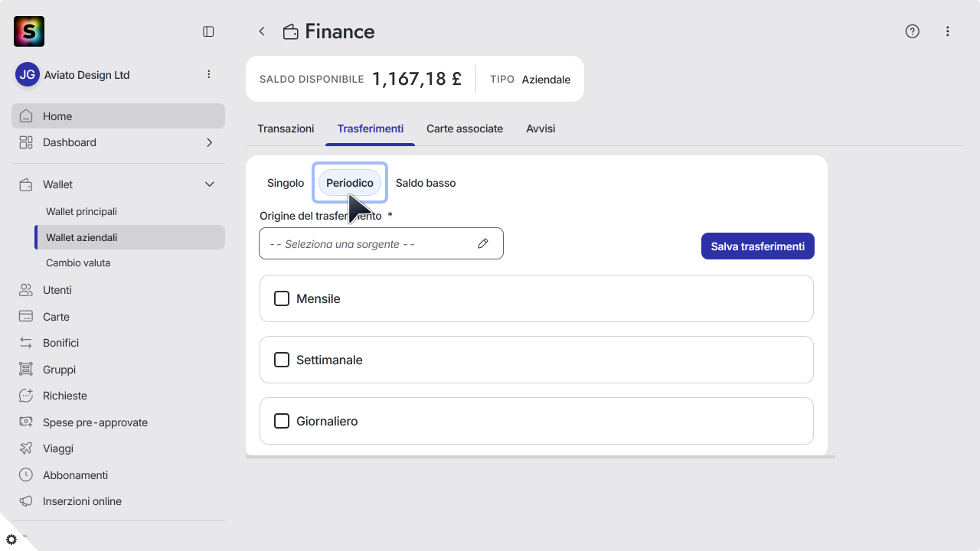Click Salva trasferimenti button
This screenshot has width=980, height=551.
(x=758, y=246)
